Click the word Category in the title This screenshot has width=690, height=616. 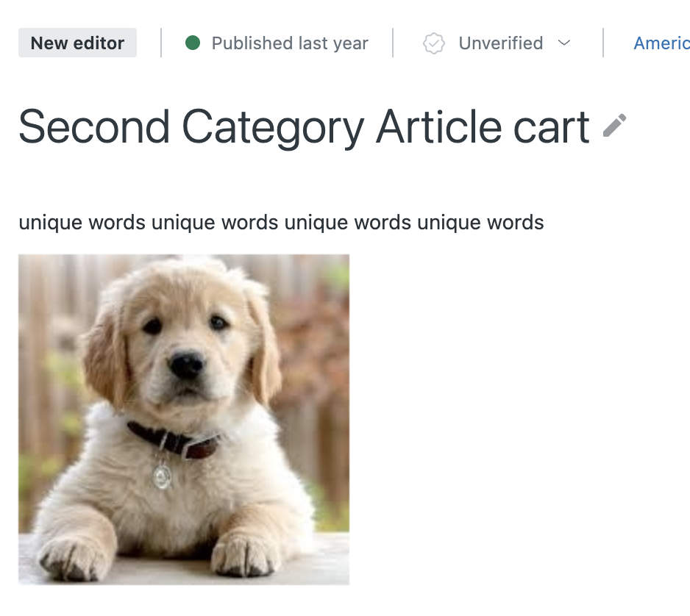click(x=273, y=127)
